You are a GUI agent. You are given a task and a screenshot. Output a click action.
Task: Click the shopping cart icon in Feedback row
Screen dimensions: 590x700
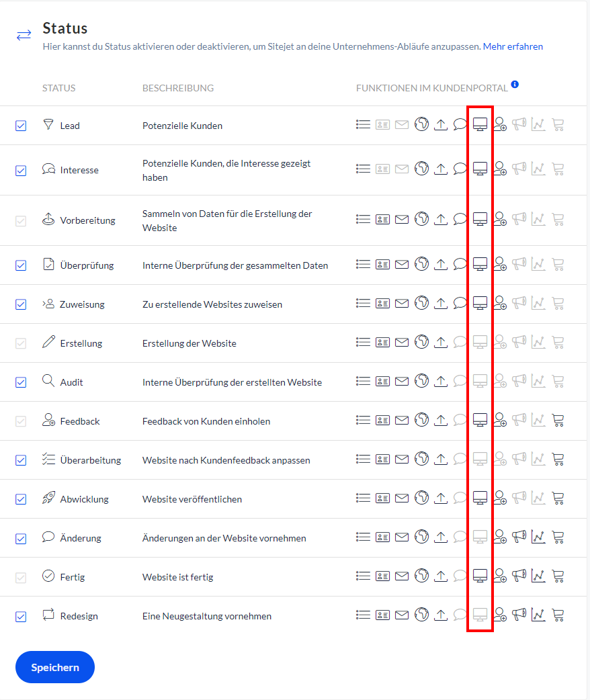pyautogui.click(x=558, y=420)
